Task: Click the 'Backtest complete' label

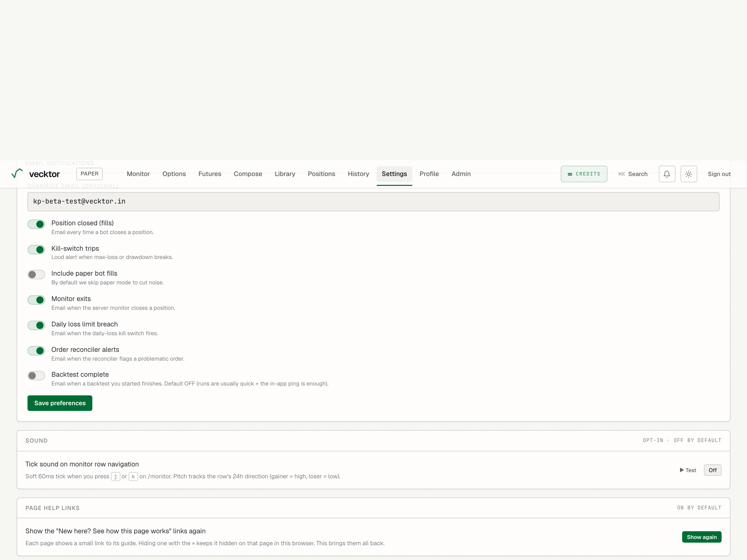Action: click(x=80, y=374)
